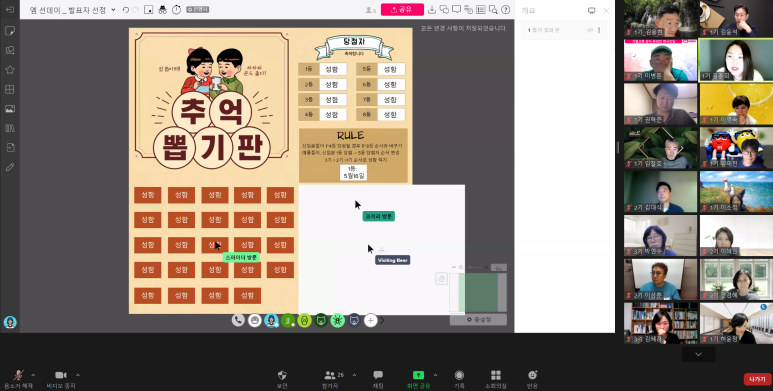Select the 2기 이상훈 video tile
The height and width of the screenshot is (391, 773).
661,280
